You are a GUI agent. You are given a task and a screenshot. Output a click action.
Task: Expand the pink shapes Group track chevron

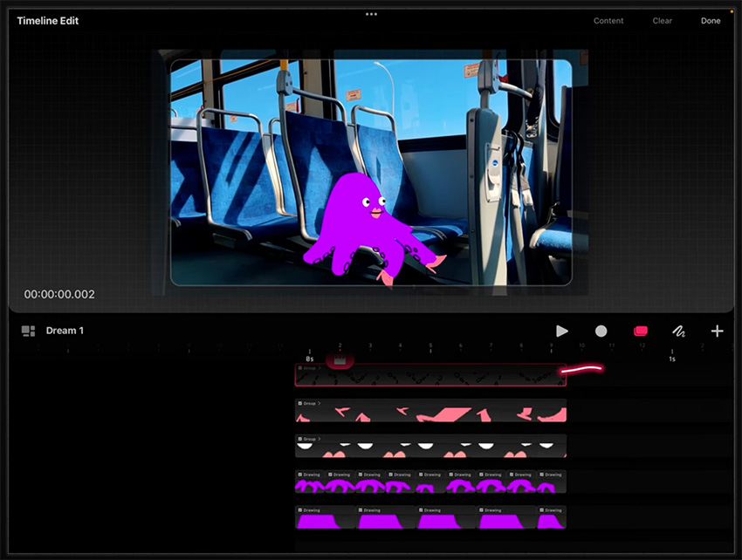pos(320,404)
